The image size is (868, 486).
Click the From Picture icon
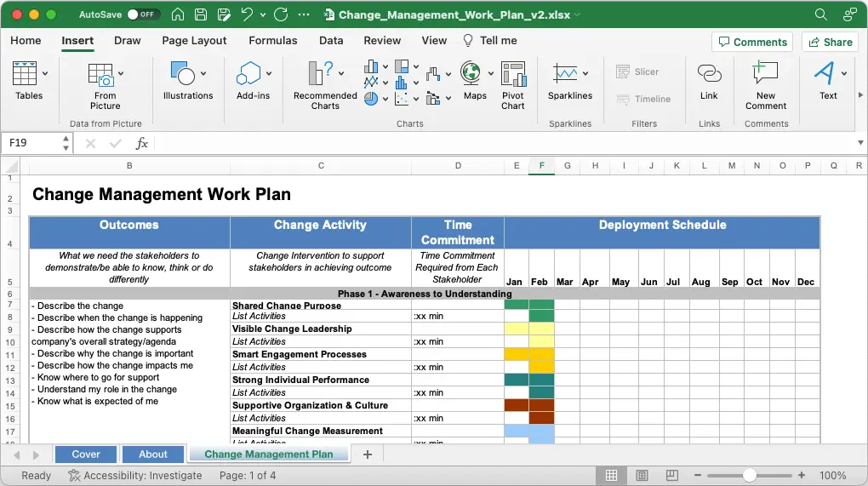click(100, 74)
